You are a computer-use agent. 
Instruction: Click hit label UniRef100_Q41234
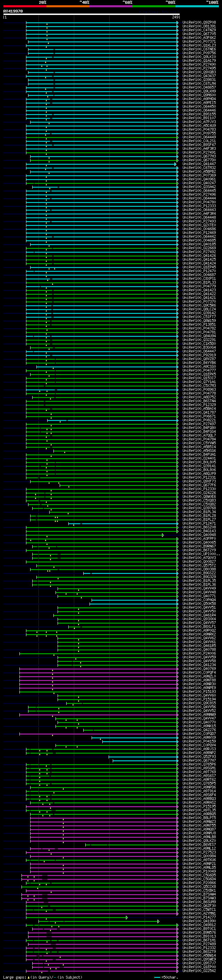199,664
